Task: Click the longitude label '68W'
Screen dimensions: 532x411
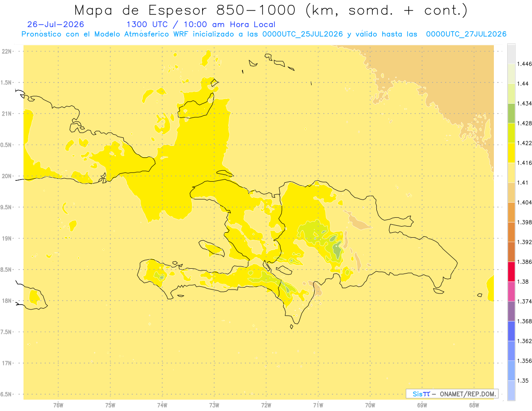Action: click(x=474, y=405)
